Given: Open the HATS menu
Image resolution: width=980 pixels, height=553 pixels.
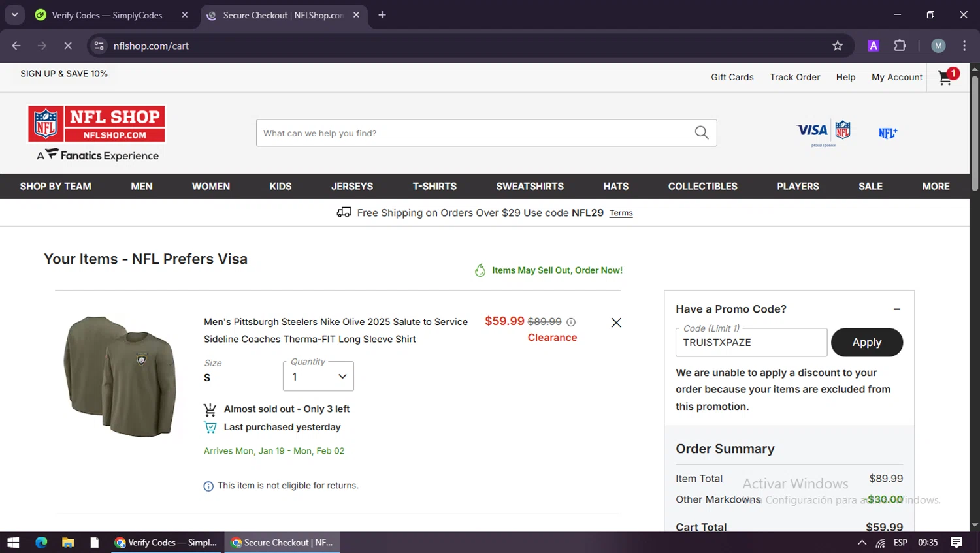Looking at the screenshot, I should tap(616, 187).
